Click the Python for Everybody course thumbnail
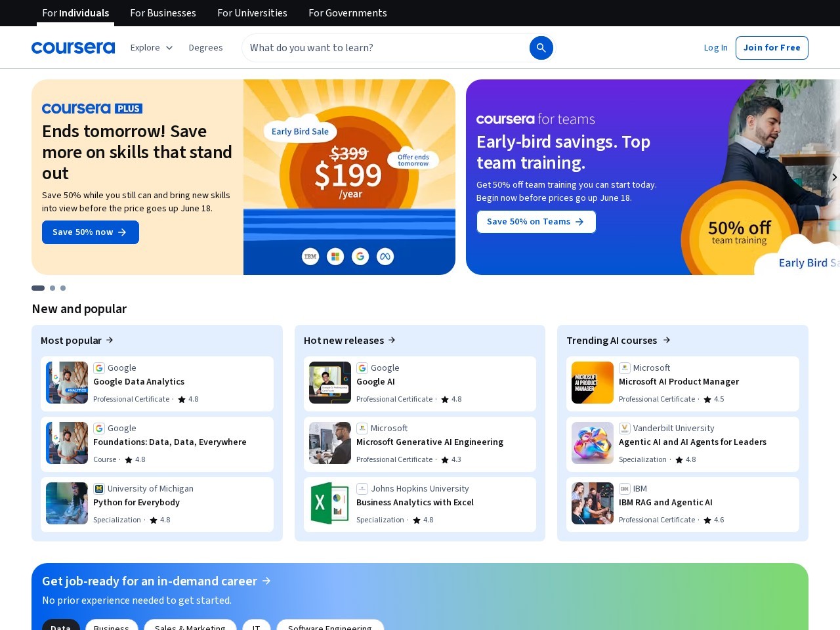Viewport: 840px width, 630px height. pyautogui.click(x=67, y=503)
